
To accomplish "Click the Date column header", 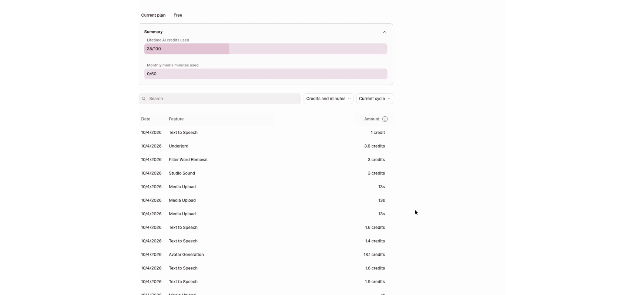I will [x=146, y=119].
